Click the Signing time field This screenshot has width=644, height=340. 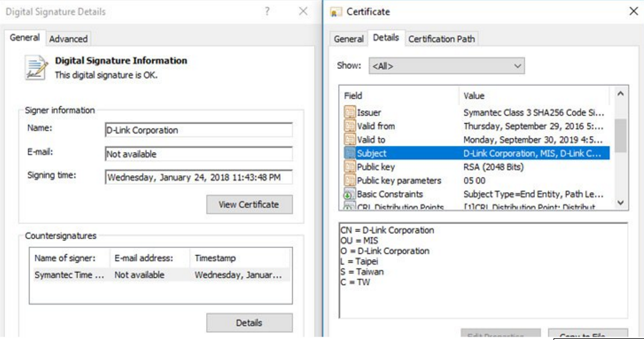(x=198, y=177)
